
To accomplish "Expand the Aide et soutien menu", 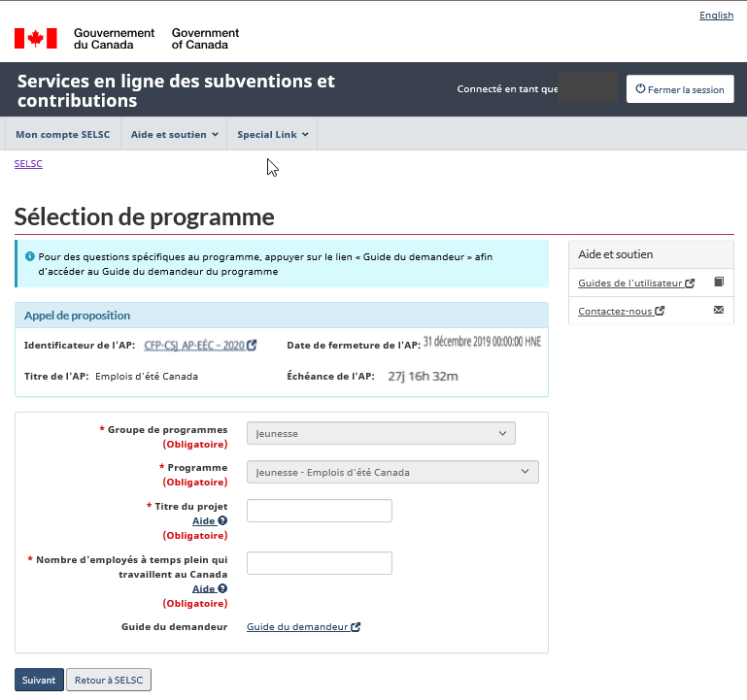I will 175,134.
